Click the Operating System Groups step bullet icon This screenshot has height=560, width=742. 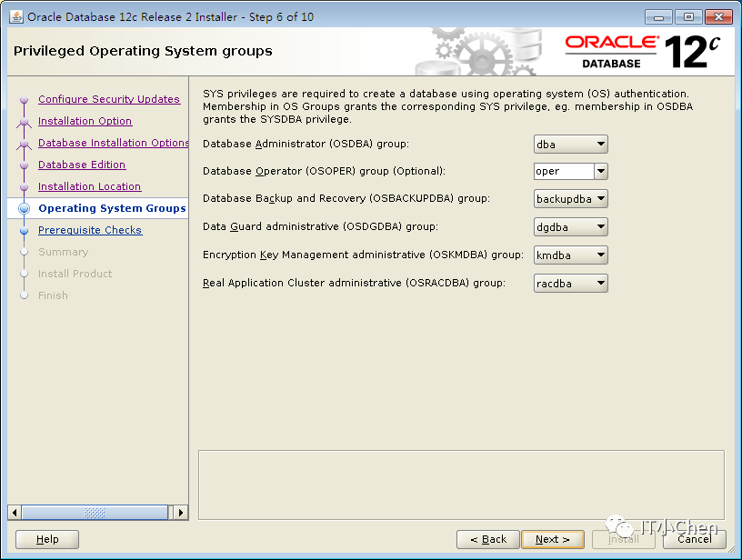pyautogui.click(x=25, y=208)
